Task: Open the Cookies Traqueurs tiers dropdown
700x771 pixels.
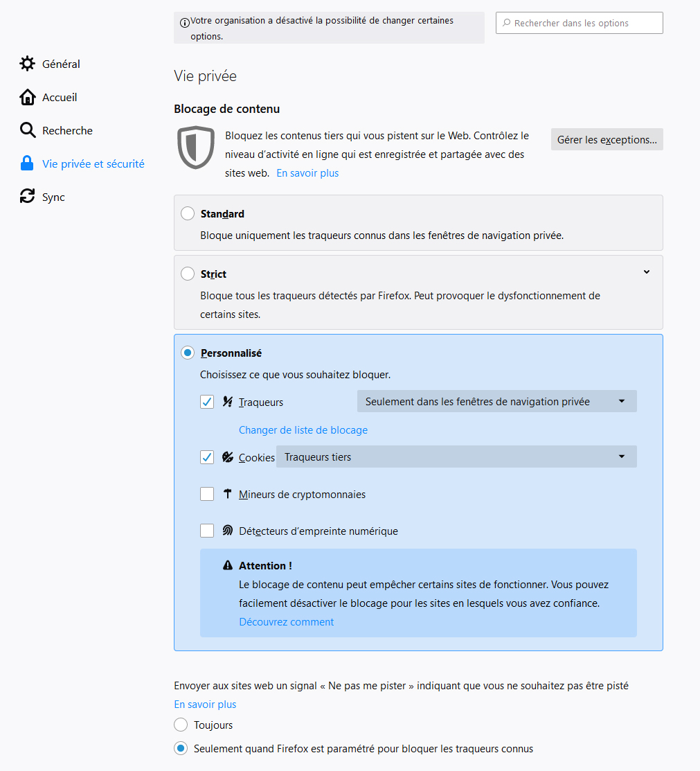Action: [456, 457]
